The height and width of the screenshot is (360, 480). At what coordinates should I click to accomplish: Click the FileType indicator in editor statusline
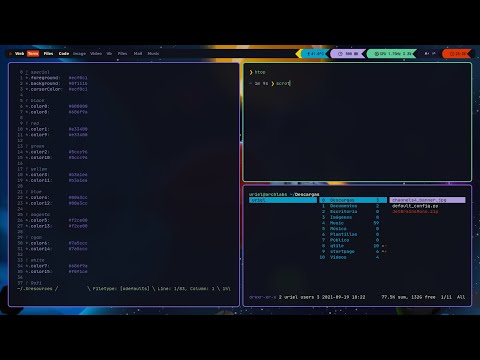point(121,289)
